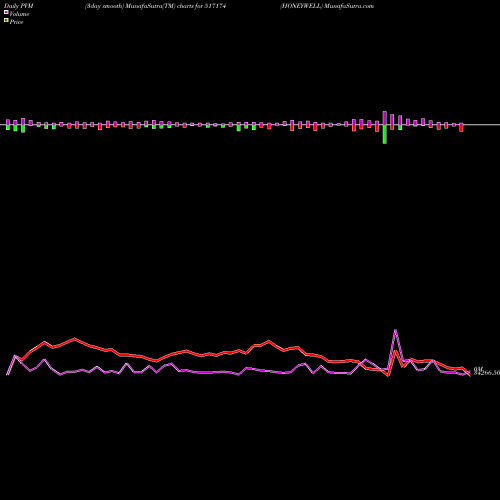500x500 pixels.
Task: Click the Price legend color swatch
Action: click(x=6, y=21)
